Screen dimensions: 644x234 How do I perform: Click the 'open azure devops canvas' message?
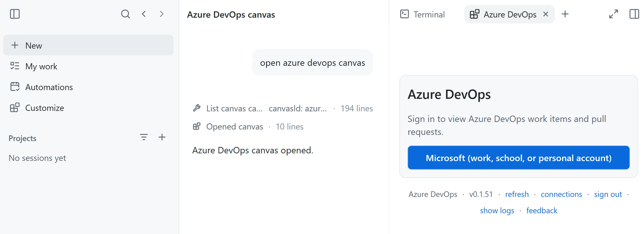(x=312, y=62)
